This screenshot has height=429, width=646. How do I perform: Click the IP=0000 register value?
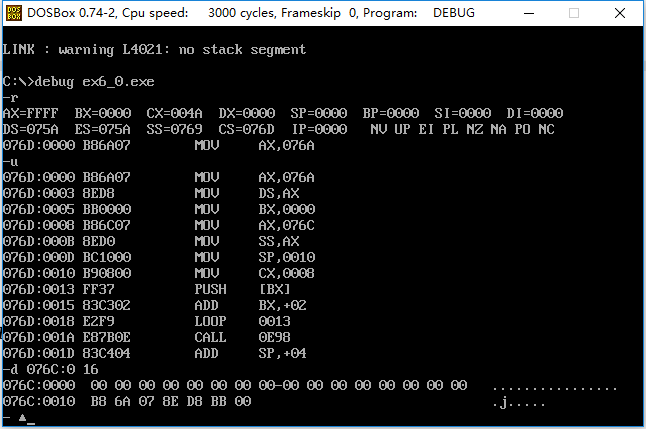(x=319, y=129)
